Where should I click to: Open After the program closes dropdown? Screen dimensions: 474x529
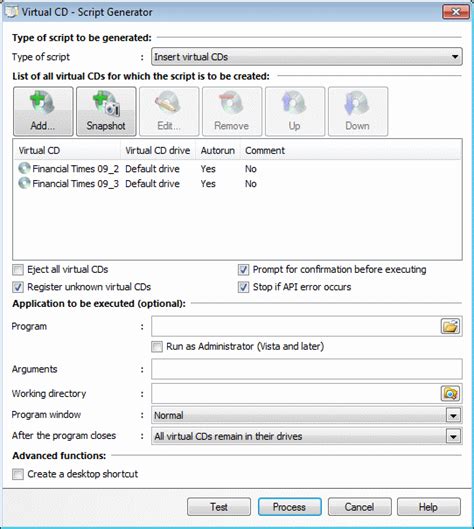click(x=307, y=436)
